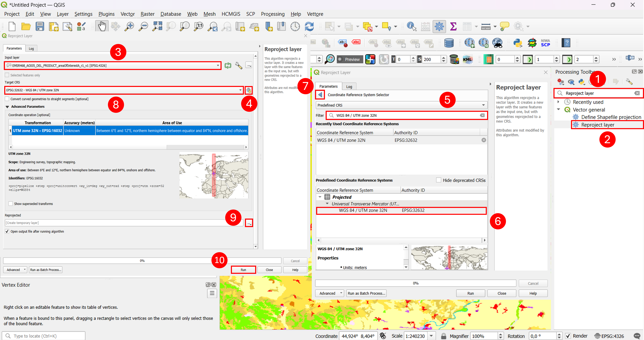Create a new project with the blank page icon
Screen dimensions: 644x340
tap(12, 26)
